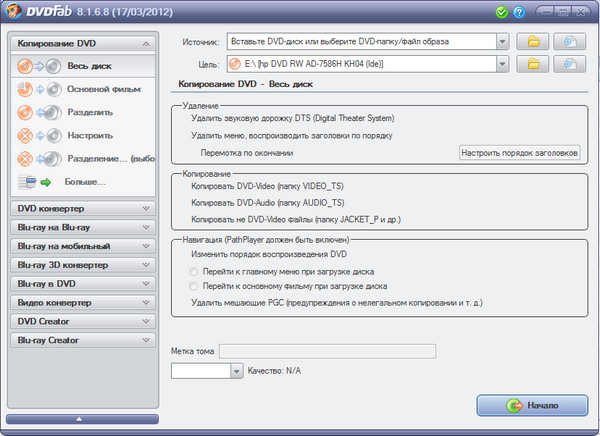Click the source image file icon button
Viewport: 600px width, 436px height.
[x=569, y=41]
